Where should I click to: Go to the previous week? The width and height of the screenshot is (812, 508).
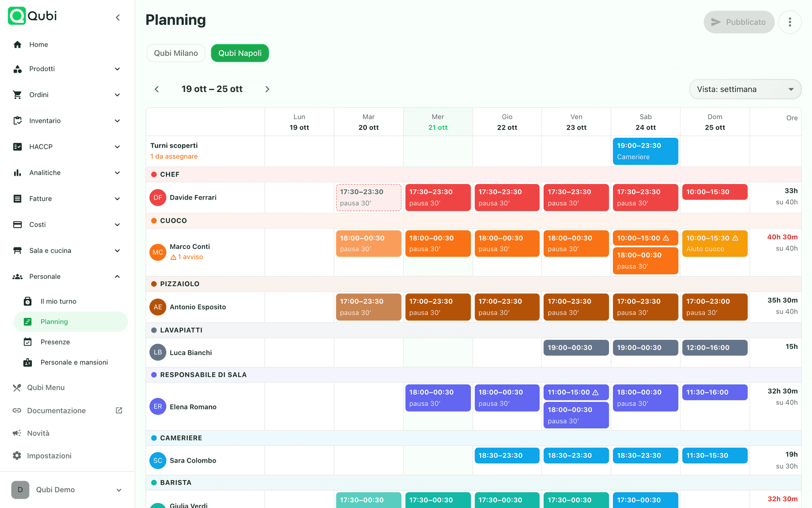point(157,89)
